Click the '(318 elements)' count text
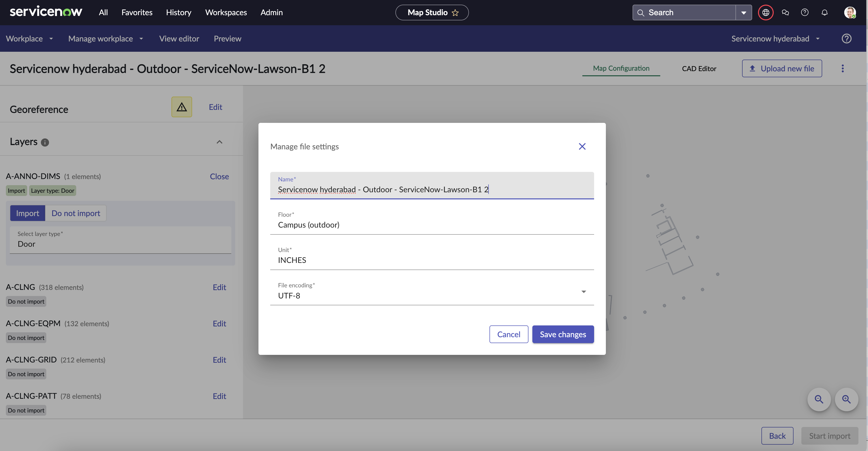This screenshot has width=868, height=451. coord(61,287)
